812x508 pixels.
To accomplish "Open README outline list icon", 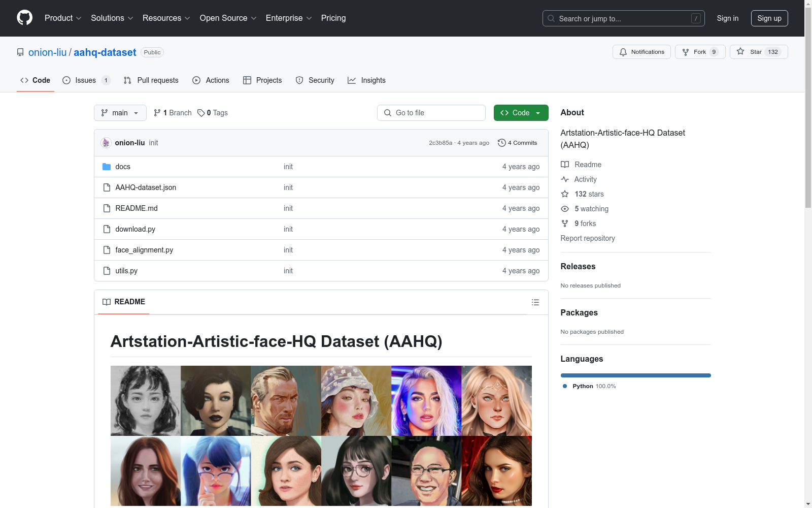I will click(x=535, y=302).
